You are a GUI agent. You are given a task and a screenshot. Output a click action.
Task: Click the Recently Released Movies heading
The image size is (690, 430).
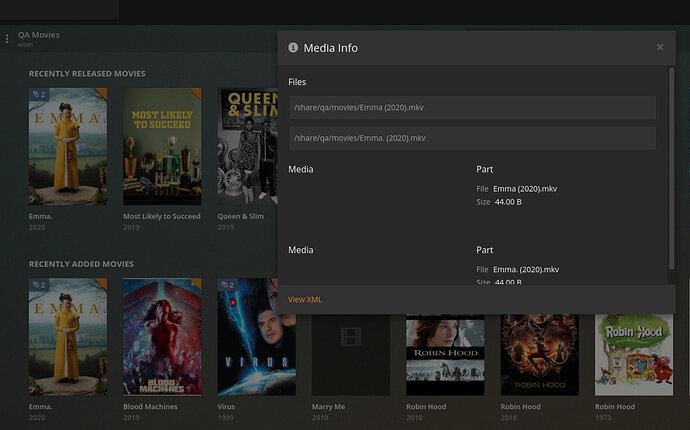pos(87,74)
